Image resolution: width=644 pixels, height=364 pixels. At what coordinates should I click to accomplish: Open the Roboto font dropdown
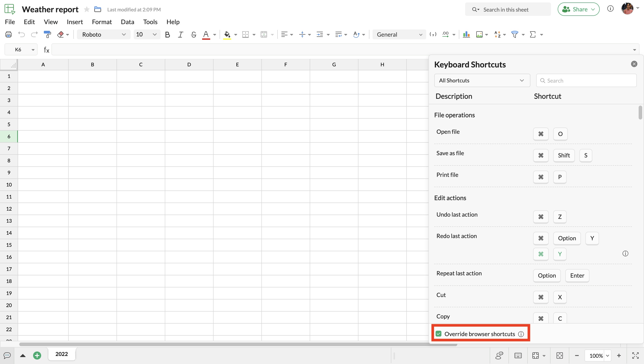[104, 34]
